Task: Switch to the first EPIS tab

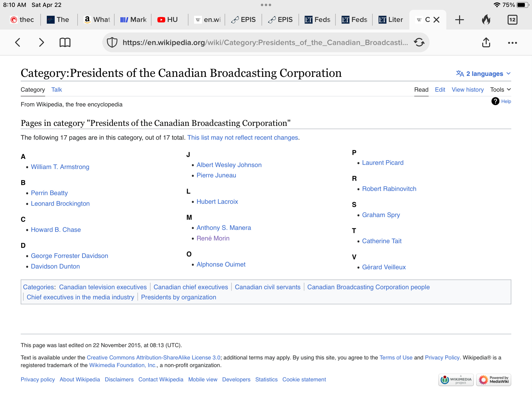Action: 244,20
